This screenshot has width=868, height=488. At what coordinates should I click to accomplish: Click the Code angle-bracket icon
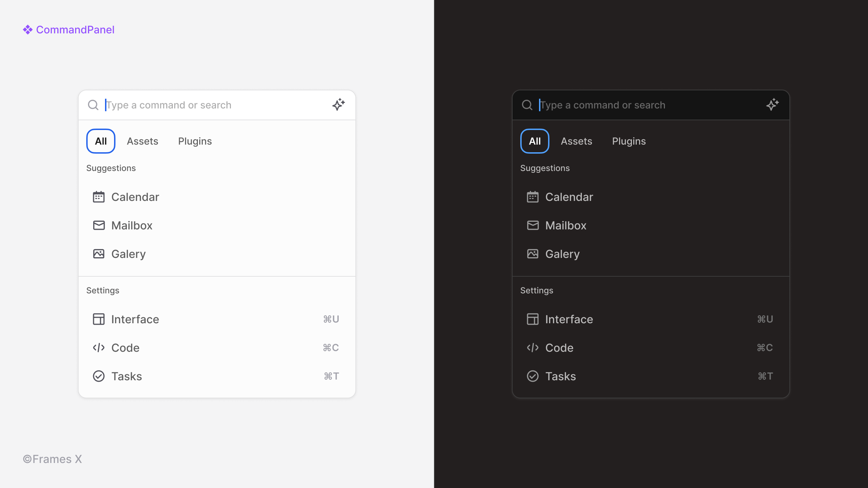[98, 347]
